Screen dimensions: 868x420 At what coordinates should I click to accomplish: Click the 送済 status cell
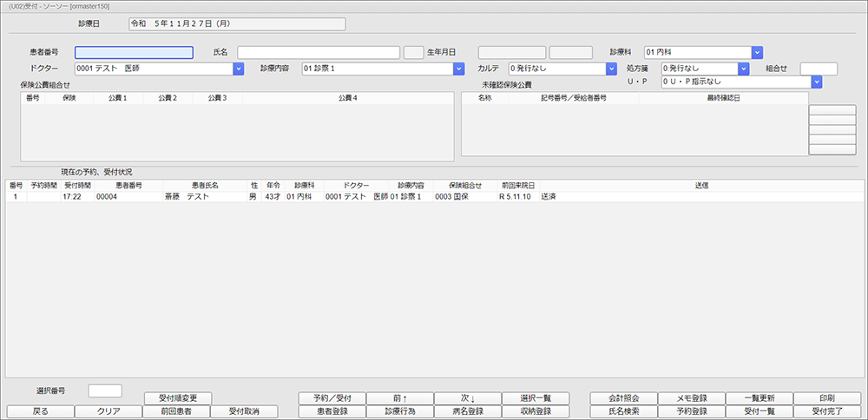pyautogui.click(x=700, y=197)
